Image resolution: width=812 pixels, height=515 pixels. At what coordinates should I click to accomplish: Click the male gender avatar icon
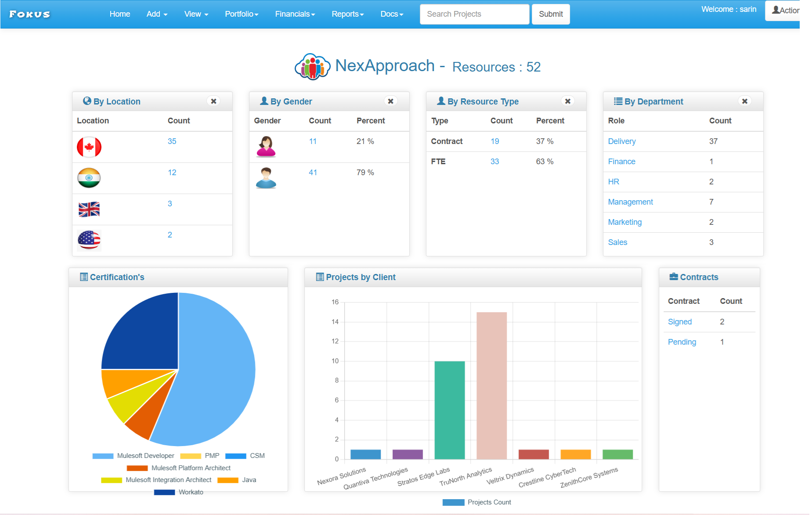266,178
